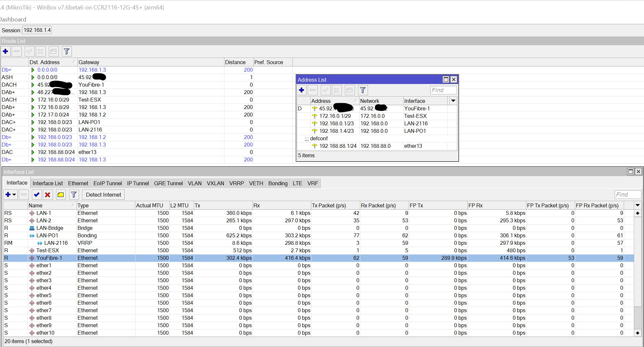Open the add interface dropdown arrow
Screen dimensions: 644x347
click(x=14, y=195)
